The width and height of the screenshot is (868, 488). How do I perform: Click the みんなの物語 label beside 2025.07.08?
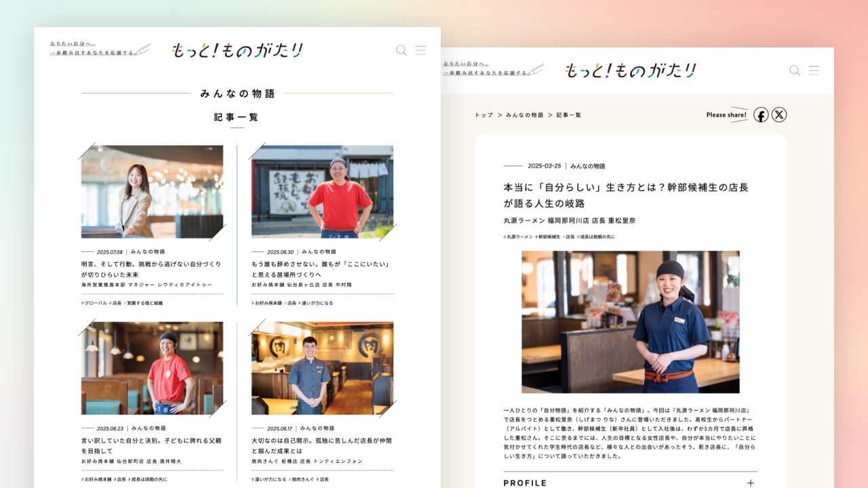(x=148, y=251)
